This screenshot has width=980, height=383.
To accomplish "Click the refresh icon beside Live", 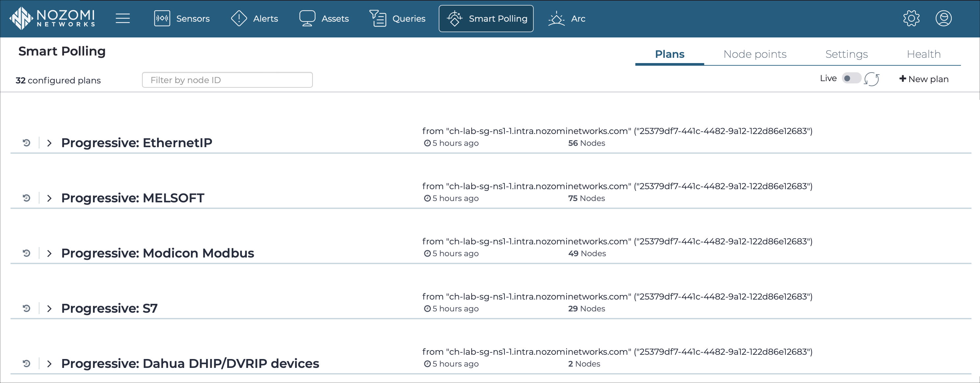I will pyautogui.click(x=872, y=79).
